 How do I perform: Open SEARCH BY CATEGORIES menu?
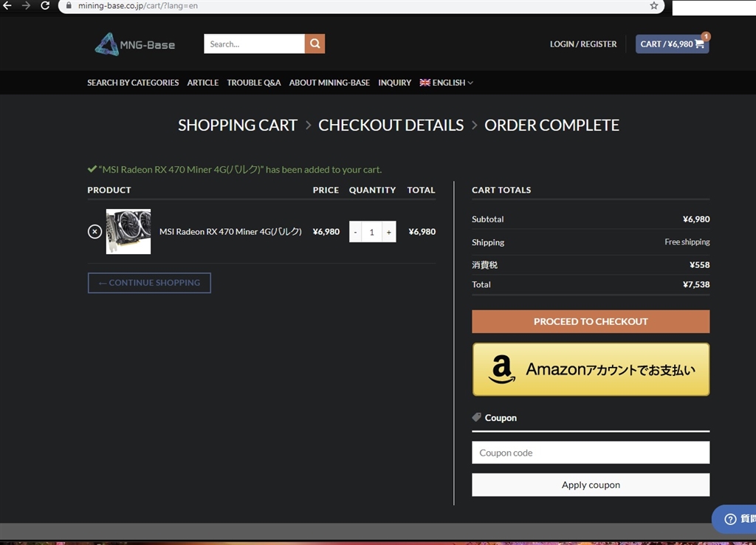[x=133, y=83]
